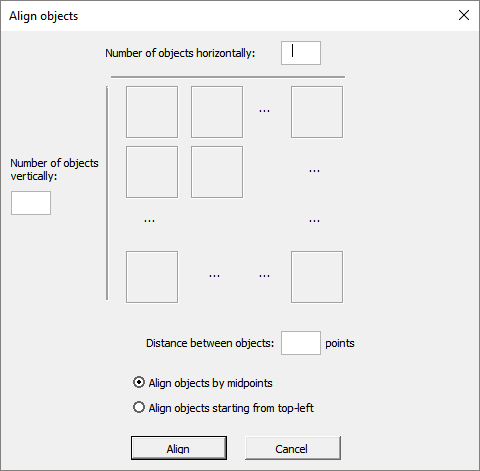Click the 'Distance between objects:' label

coord(210,343)
